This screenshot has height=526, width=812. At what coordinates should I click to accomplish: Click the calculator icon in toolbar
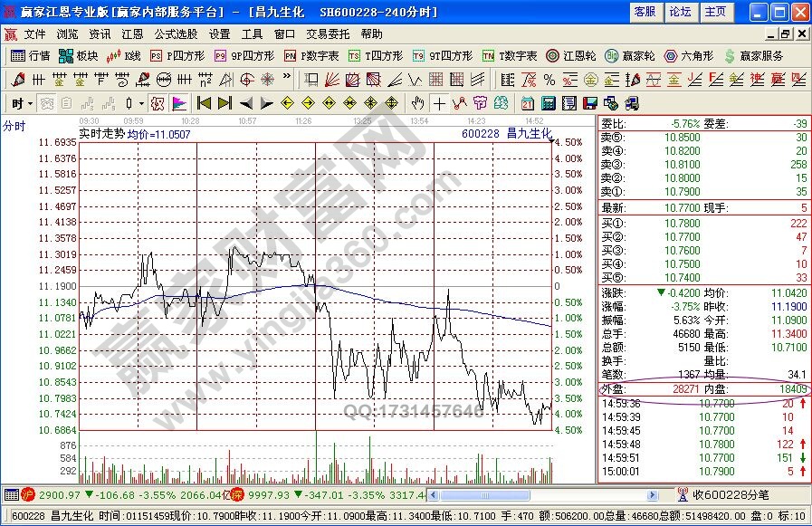coord(547,102)
